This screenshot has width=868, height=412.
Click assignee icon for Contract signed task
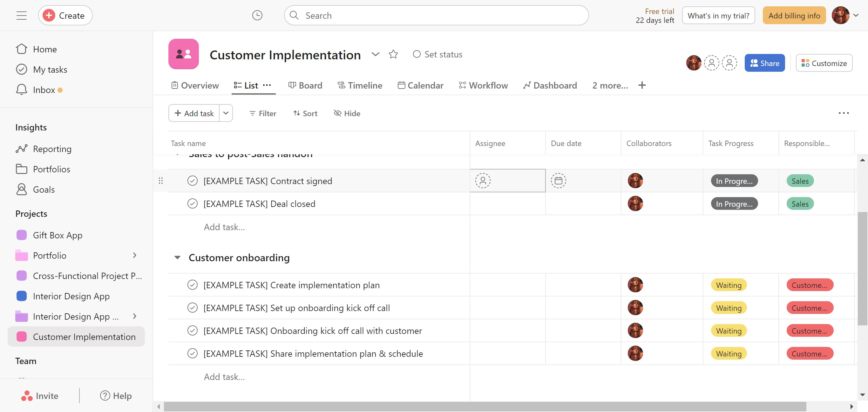[x=483, y=181]
